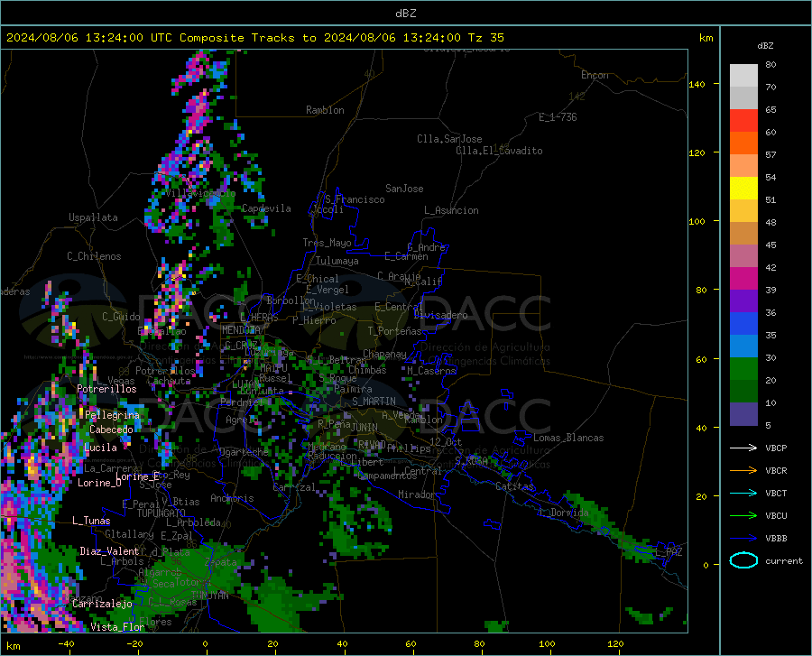Select the blue VBBB arrow icon
Viewport: 812px width, 656px height.
pyautogui.click(x=743, y=539)
